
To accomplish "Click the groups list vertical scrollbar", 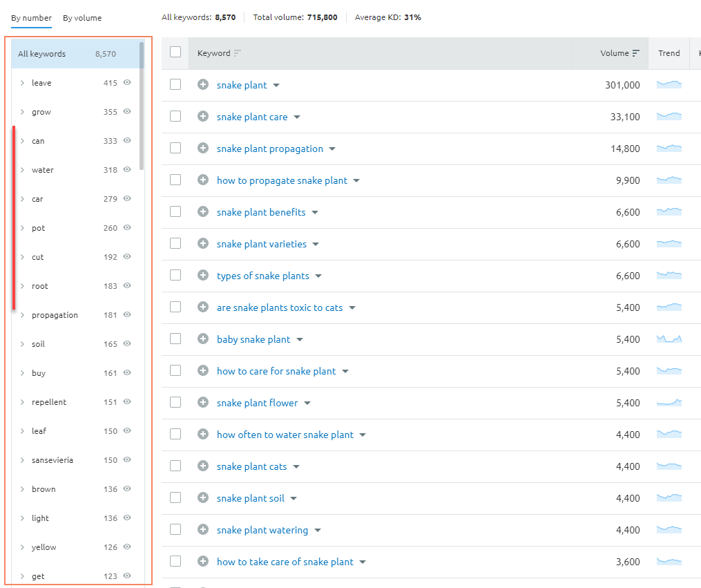I will tap(142, 106).
